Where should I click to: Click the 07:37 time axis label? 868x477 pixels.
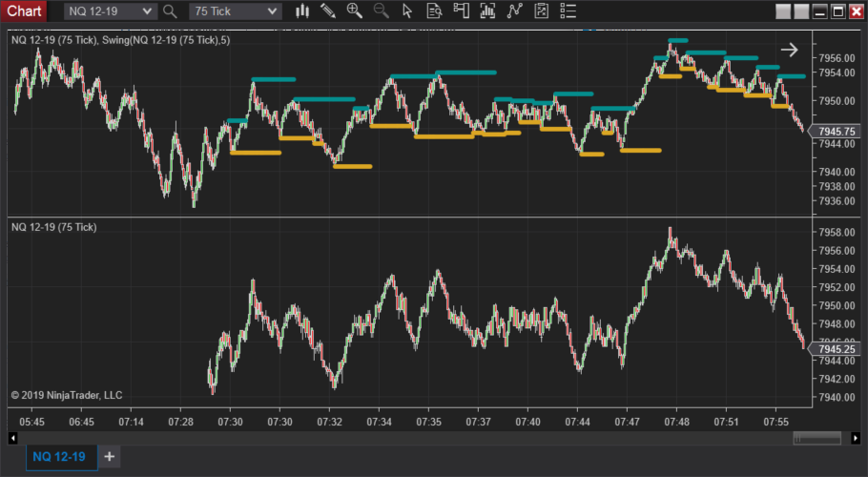478,422
